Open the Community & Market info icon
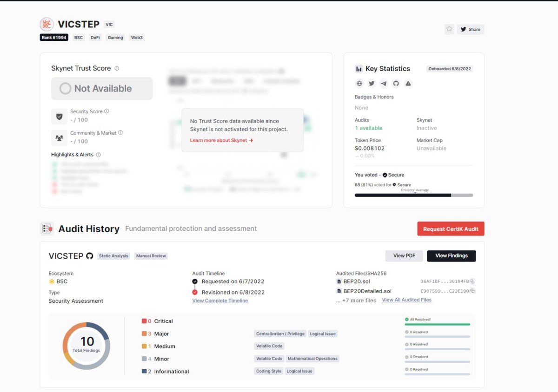The height and width of the screenshot is (392, 558). pos(120,133)
